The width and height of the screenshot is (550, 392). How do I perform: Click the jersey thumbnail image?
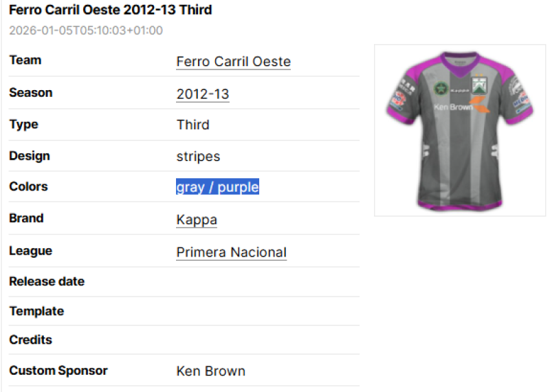click(x=459, y=131)
